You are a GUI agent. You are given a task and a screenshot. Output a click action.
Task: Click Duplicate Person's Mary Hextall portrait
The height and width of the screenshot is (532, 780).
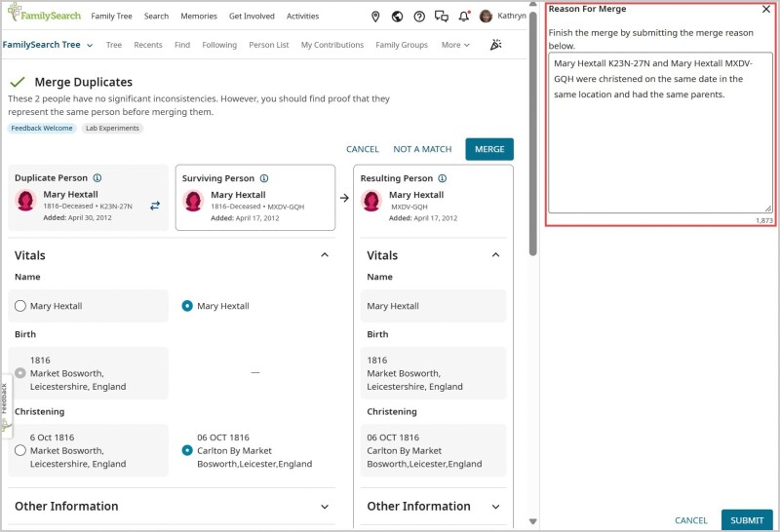(26, 201)
